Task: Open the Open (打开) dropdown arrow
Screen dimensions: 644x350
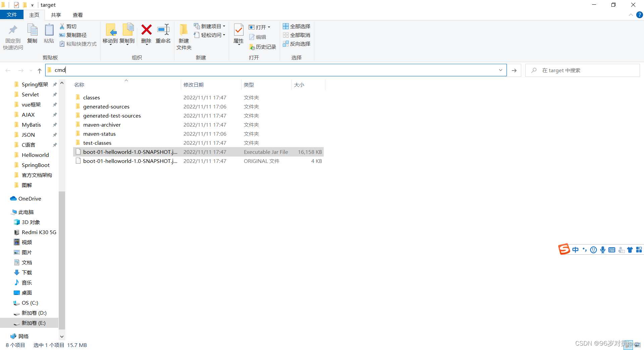Action: [x=269, y=27]
